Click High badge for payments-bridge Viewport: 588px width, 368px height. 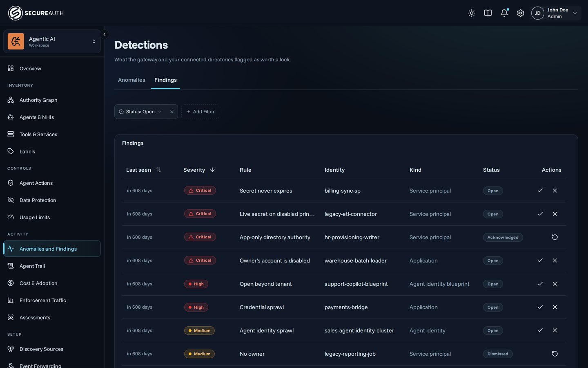pyautogui.click(x=196, y=307)
